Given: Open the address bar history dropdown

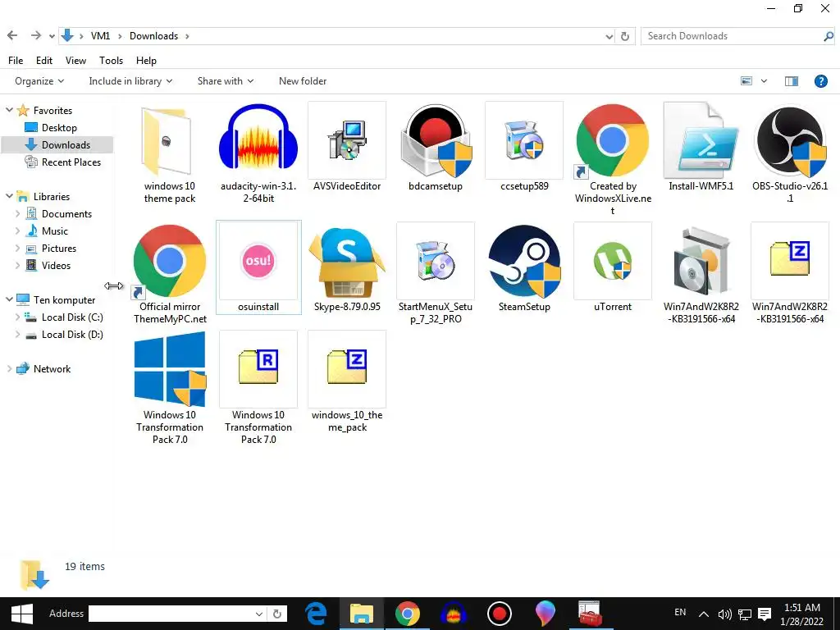Looking at the screenshot, I should [x=609, y=36].
